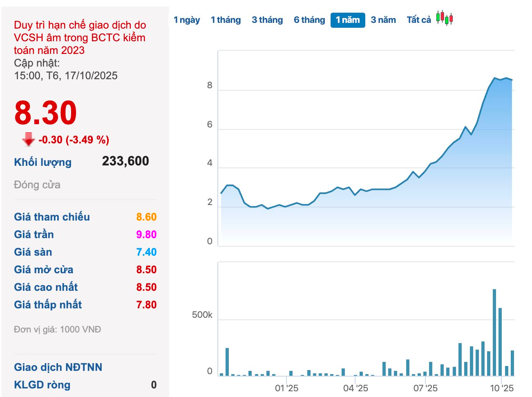
Task: Open the '3 năm' chart range
Action: pyautogui.click(x=383, y=20)
